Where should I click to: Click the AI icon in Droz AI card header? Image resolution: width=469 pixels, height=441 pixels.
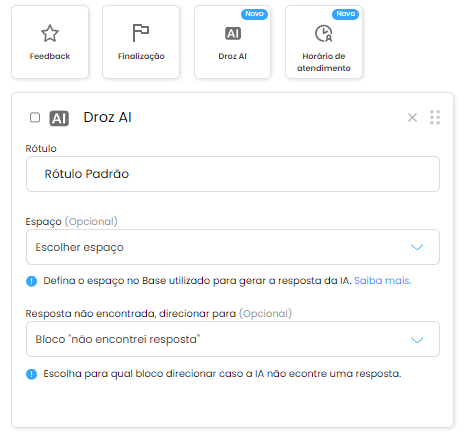pyautogui.click(x=59, y=118)
